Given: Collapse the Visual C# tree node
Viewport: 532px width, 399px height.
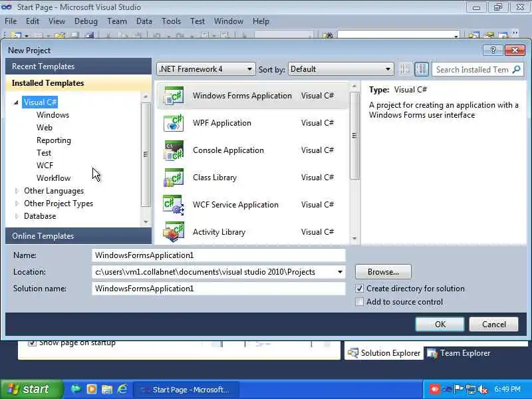Looking at the screenshot, I should (x=16, y=102).
